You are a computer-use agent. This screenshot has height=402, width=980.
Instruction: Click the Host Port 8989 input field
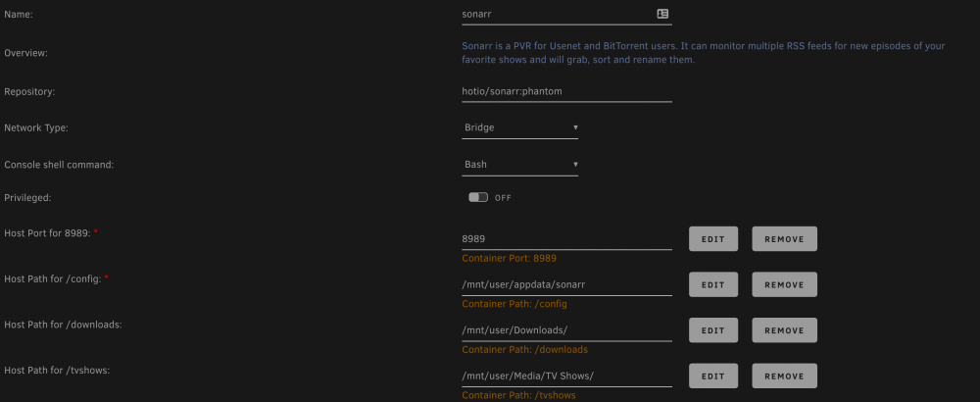[x=566, y=239]
